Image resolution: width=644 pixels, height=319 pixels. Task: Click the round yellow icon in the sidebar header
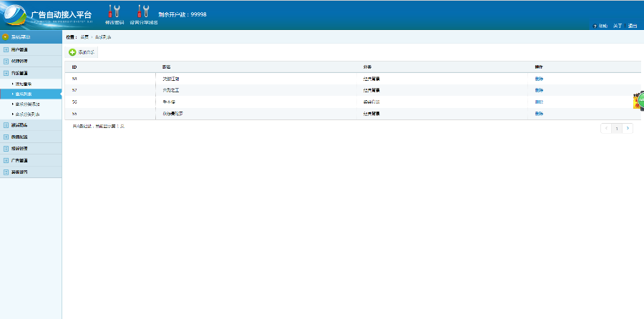5,37
